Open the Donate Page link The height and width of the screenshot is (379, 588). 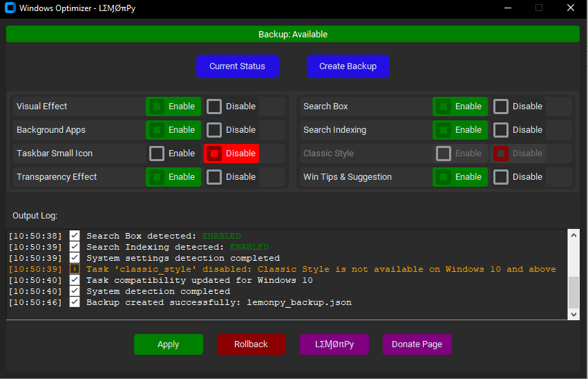click(x=417, y=344)
